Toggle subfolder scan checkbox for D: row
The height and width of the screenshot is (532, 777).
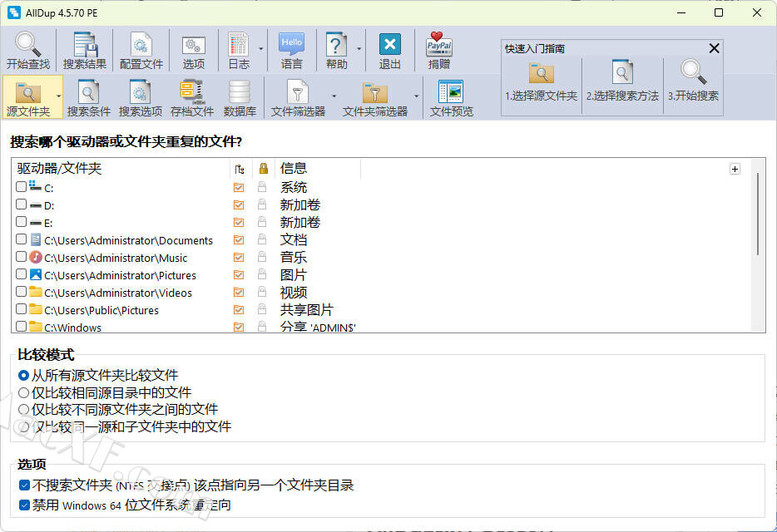(x=239, y=204)
